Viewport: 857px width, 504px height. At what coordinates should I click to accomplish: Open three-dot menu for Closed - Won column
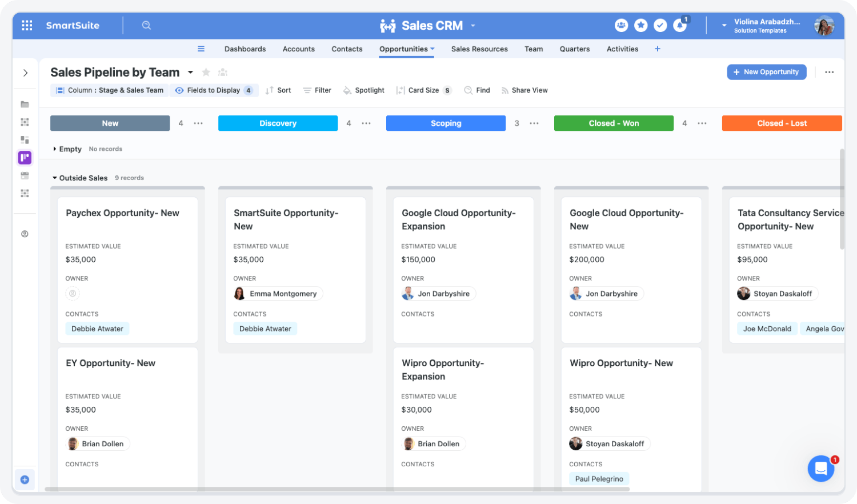[x=702, y=123]
